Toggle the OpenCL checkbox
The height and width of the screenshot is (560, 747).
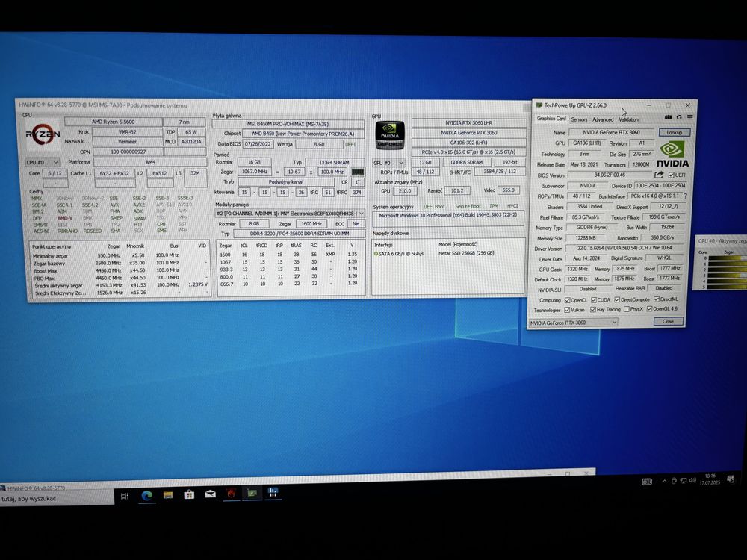567,300
